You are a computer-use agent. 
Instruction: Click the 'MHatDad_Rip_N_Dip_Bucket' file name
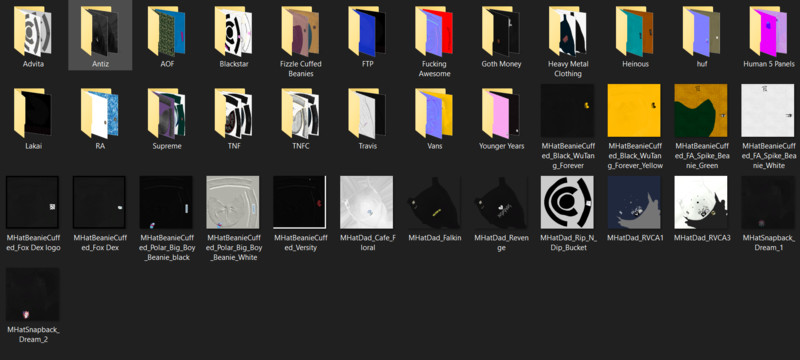567,243
